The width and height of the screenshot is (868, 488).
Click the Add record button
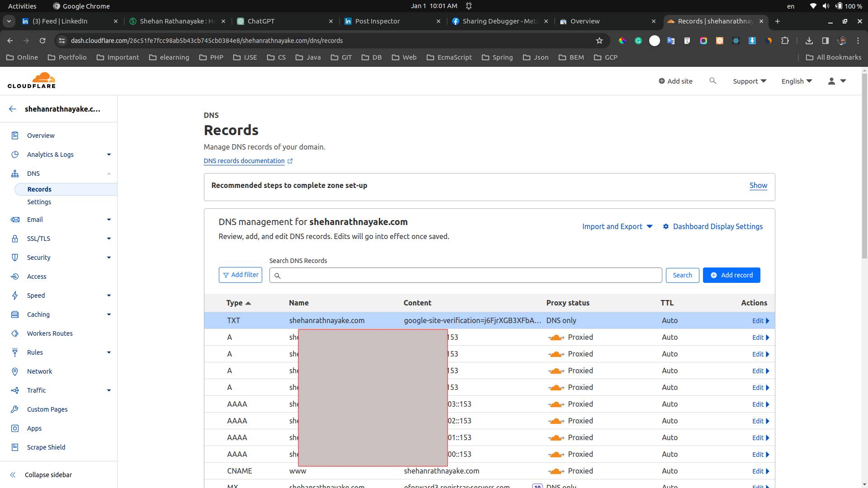tap(731, 275)
